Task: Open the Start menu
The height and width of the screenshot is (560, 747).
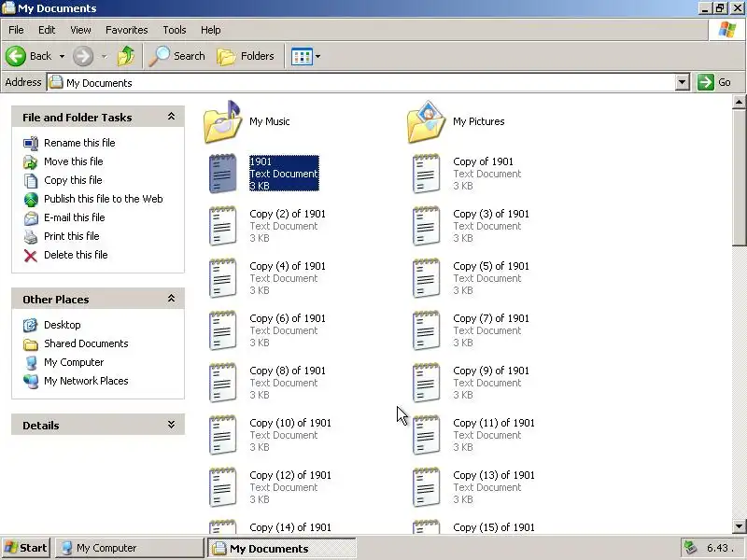Action: (26, 548)
